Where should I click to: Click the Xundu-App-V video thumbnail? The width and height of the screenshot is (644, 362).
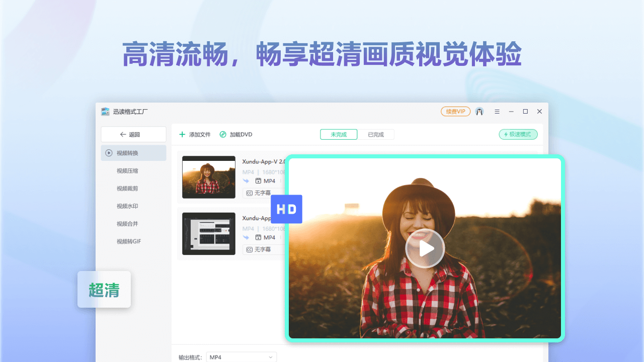[x=208, y=177]
